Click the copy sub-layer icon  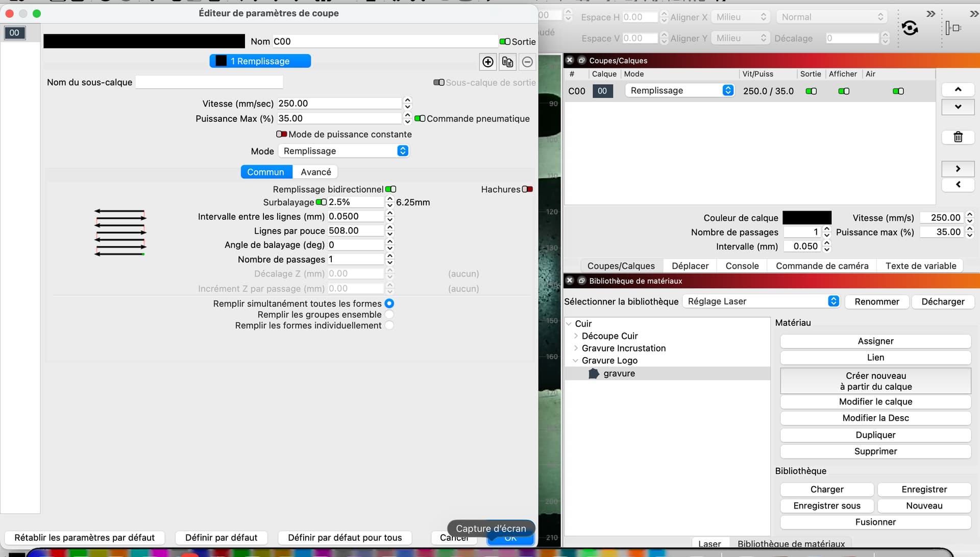coord(507,62)
